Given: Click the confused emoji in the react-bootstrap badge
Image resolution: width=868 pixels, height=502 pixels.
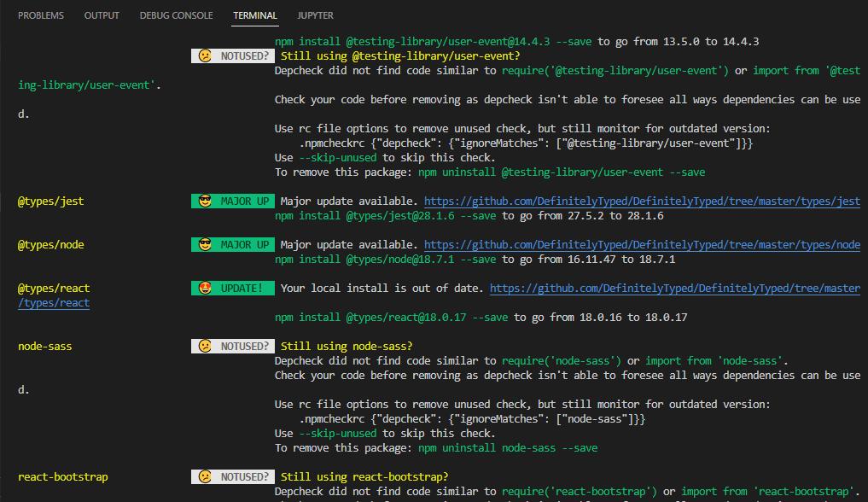Looking at the screenshot, I should 205,477.
